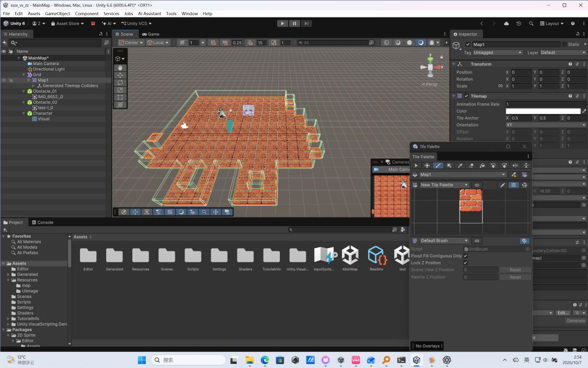
Task: Open the GameObject menu
Action: coord(57,14)
